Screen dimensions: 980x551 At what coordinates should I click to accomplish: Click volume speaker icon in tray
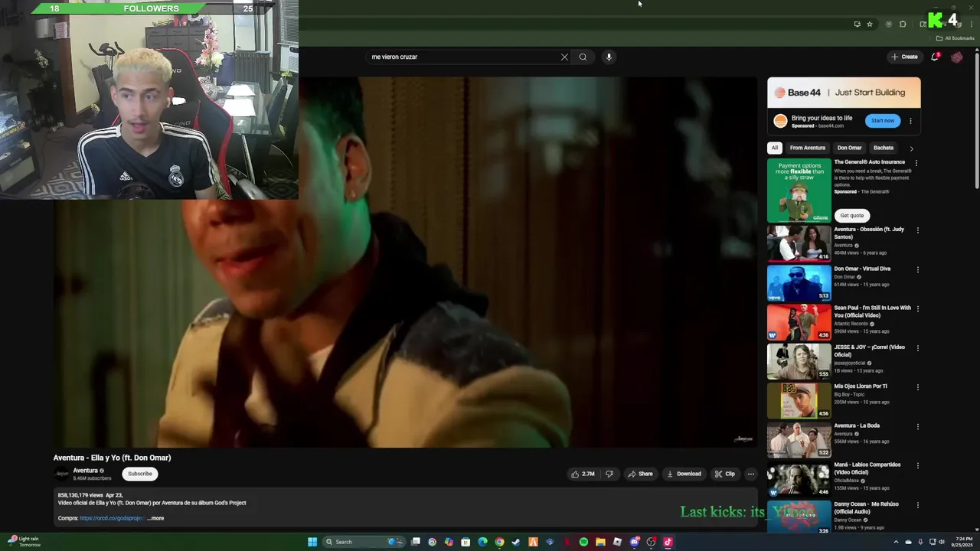coord(941,542)
